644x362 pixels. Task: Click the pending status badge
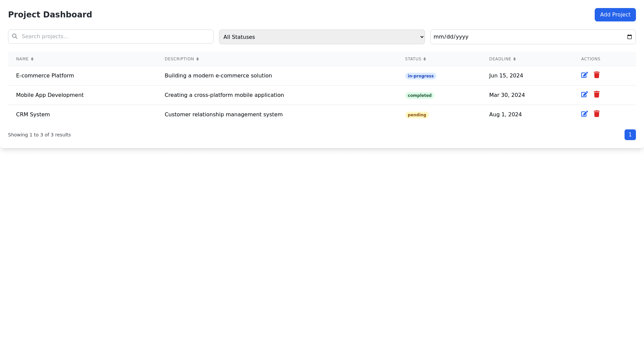click(x=417, y=115)
